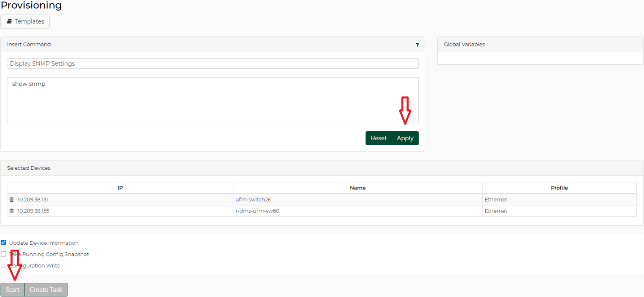Focus the Display SNMP Settings description field
The width and height of the screenshot is (644, 297).
[x=212, y=63]
